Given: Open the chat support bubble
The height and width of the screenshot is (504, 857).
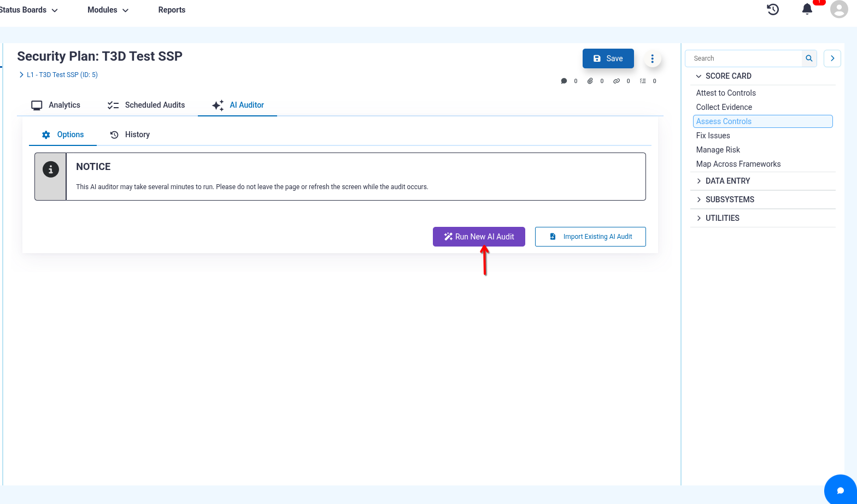Looking at the screenshot, I should click(x=841, y=490).
